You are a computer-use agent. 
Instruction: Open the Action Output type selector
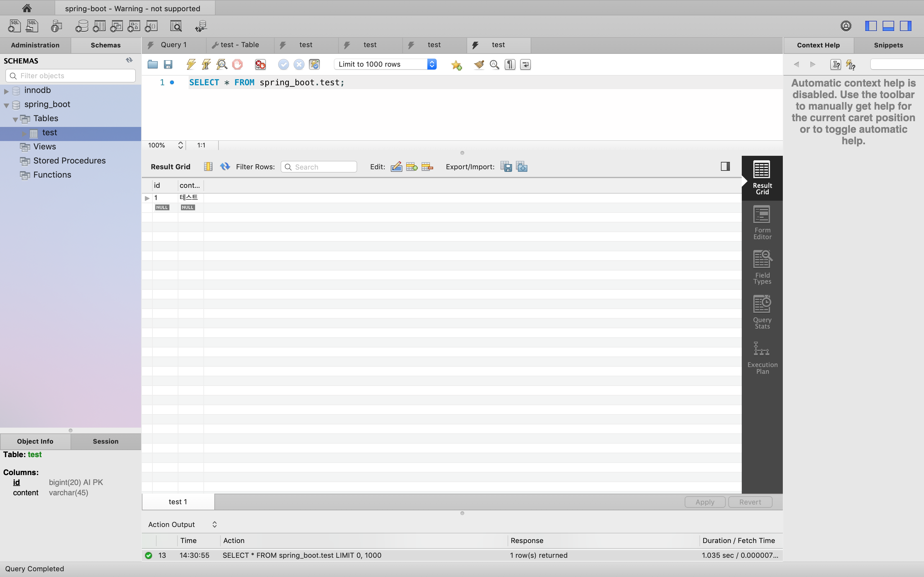(214, 524)
